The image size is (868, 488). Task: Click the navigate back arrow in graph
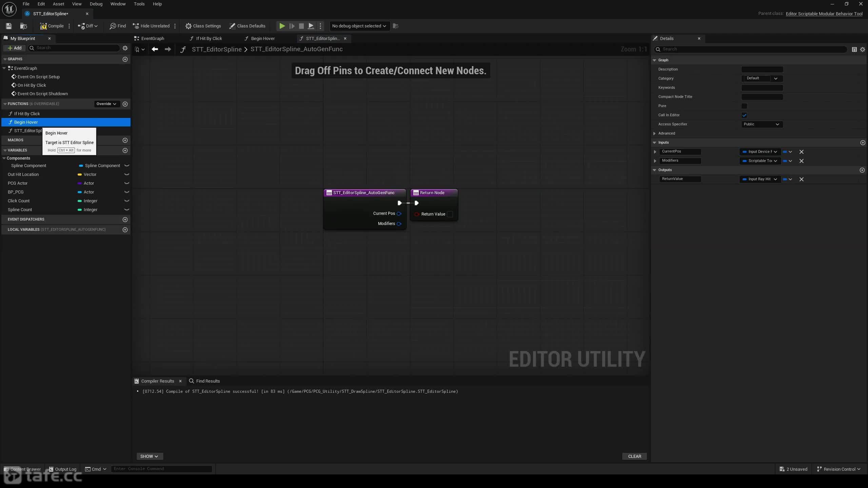[155, 49]
